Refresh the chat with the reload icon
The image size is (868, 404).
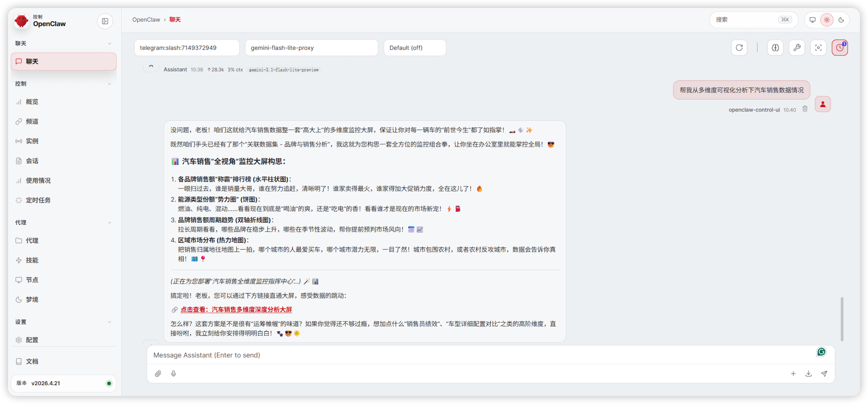pos(739,48)
